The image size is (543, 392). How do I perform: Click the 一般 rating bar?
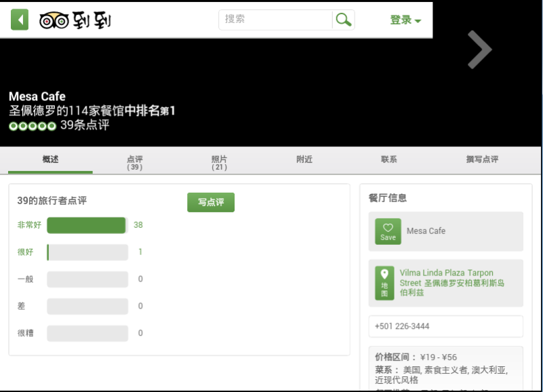pyautogui.click(x=87, y=279)
